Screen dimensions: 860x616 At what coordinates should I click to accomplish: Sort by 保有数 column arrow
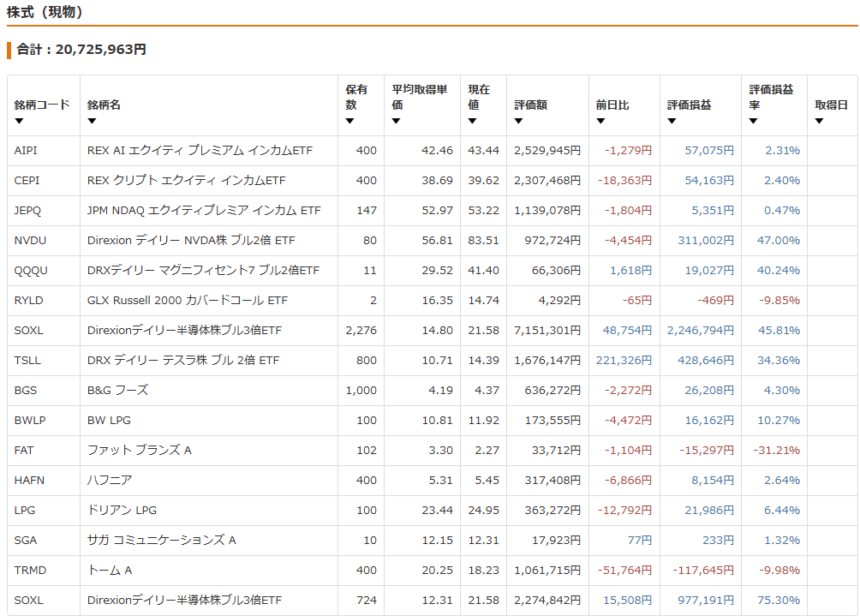(x=350, y=121)
